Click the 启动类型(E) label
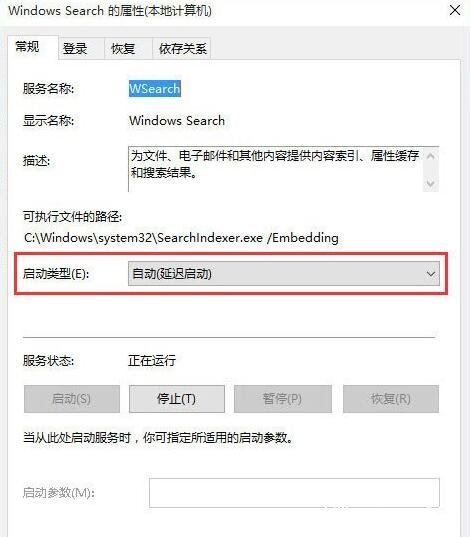 [56, 274]
